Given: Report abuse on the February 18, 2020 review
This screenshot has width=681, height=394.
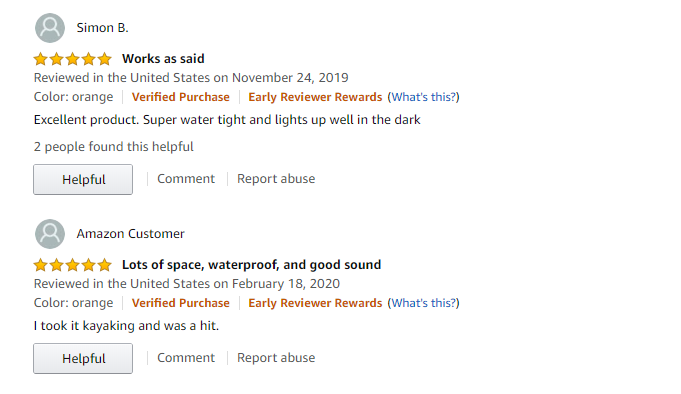Looking at the screenshot, I should point(276,358).
